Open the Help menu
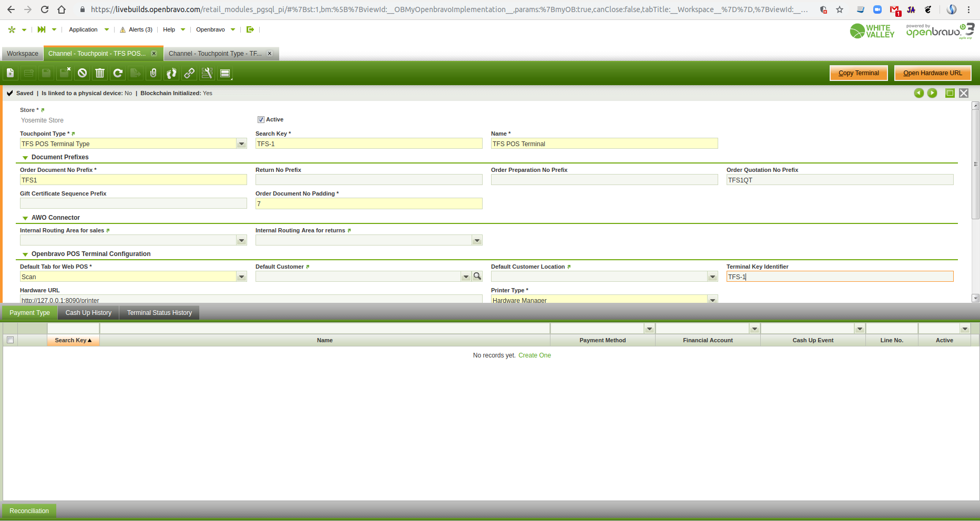 tap(174, 29)
